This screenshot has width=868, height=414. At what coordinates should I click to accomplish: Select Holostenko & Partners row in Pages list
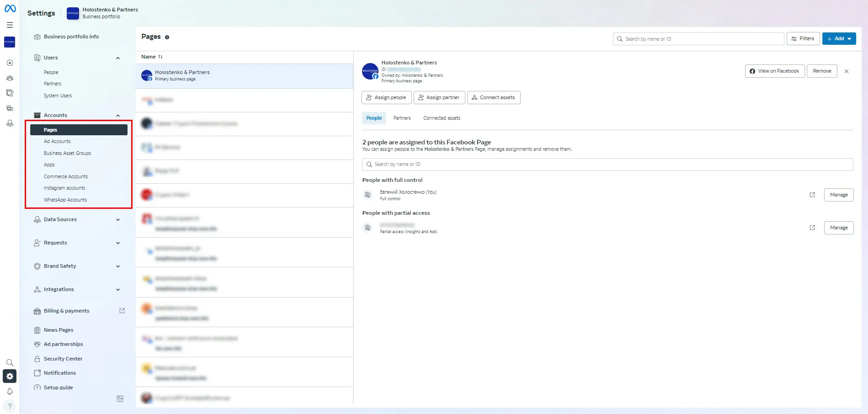[x=245, y=76]
